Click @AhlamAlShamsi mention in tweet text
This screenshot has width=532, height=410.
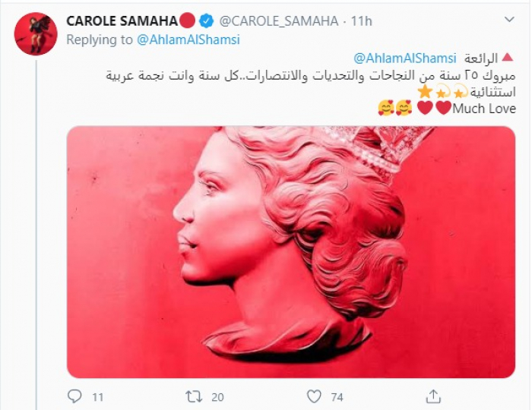pyautogui.click(x=405, y=58)
